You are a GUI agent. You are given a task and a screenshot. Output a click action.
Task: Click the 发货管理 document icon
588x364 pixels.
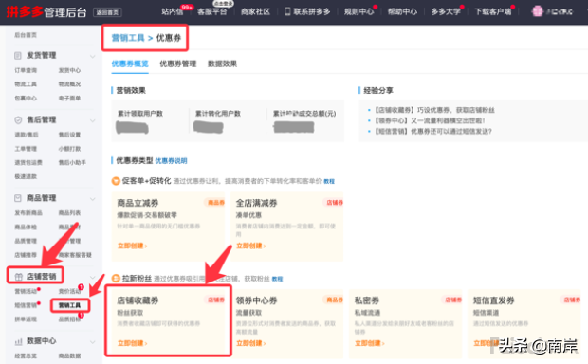[18, 56]
